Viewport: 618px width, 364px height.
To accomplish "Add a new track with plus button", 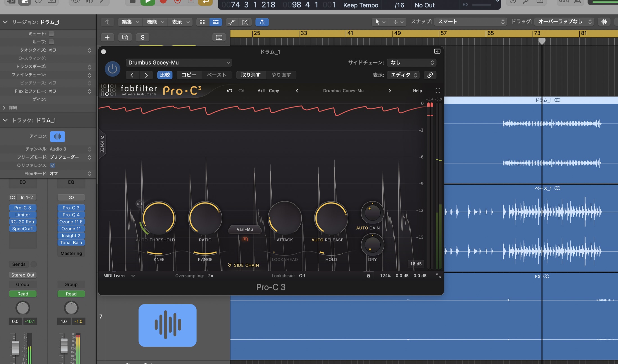I will pyautogui.click(x=107, y=37).
